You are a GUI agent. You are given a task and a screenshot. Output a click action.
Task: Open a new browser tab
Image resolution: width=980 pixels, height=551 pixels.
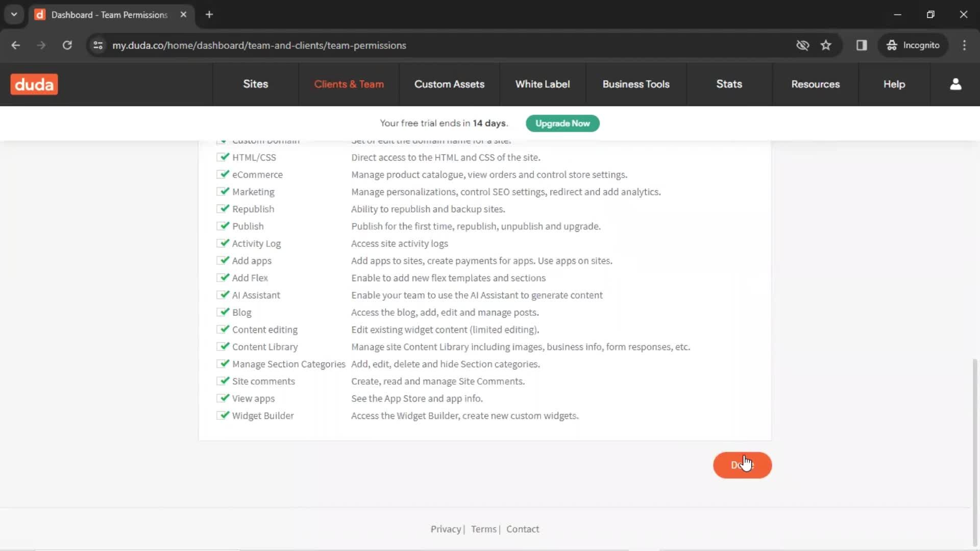pos(209,15)
